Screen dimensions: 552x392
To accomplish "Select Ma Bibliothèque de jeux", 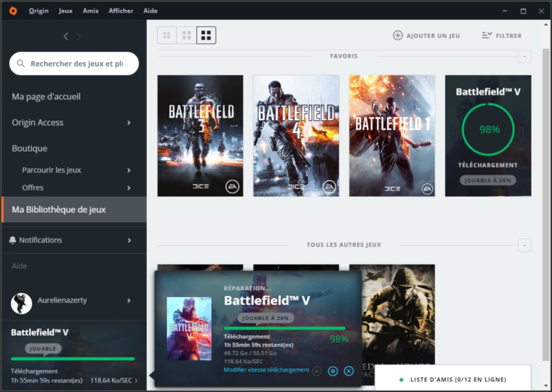I will click(x=74, y=210).
